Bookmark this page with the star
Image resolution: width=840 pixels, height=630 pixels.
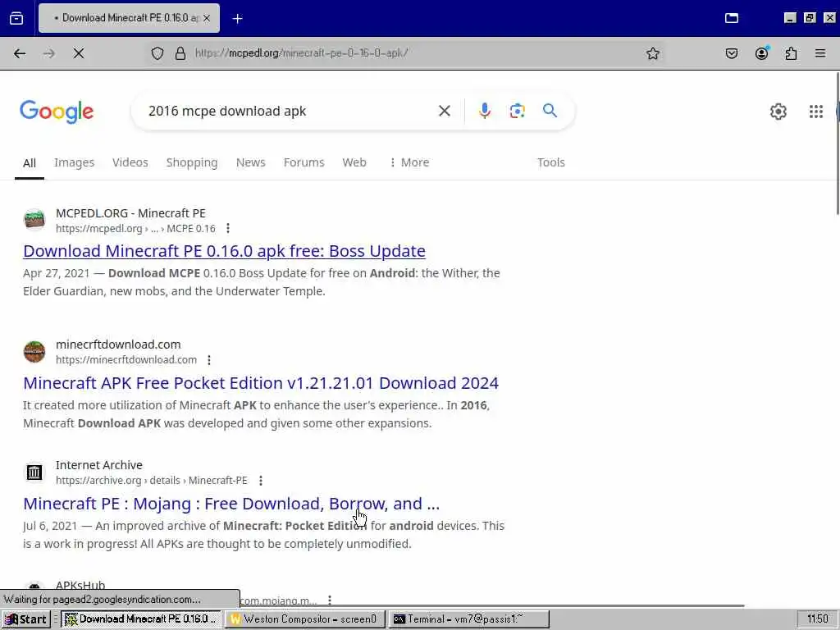(652, 53)
